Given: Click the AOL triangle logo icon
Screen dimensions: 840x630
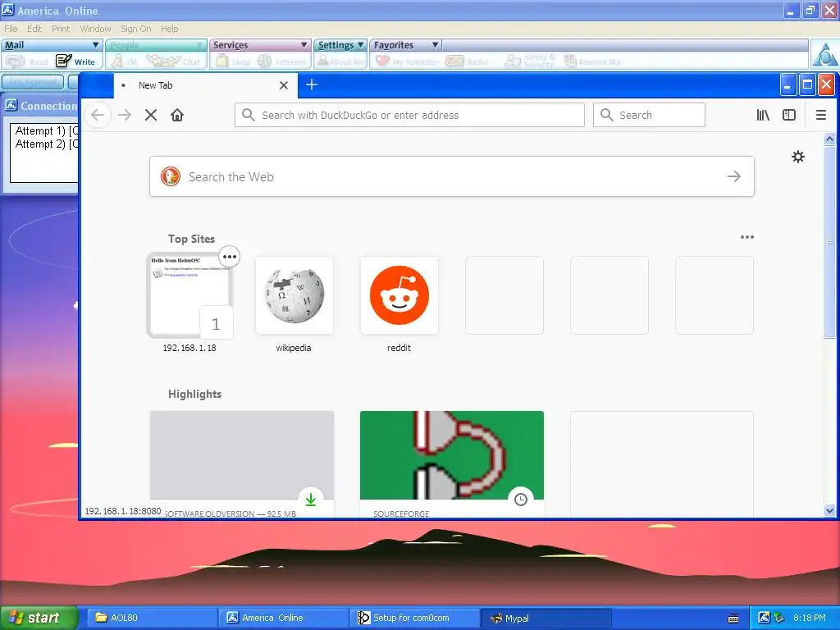Looking at the screenshot, I should click(825, 54).
